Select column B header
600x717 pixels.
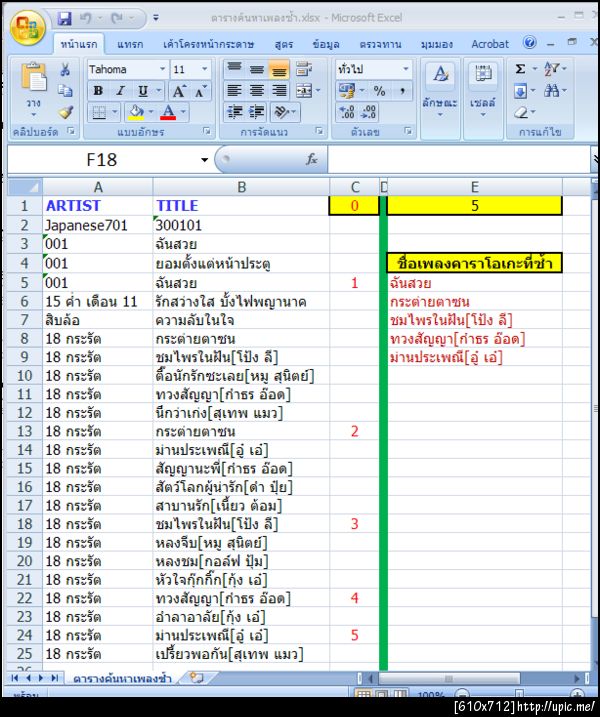[241, 187]
